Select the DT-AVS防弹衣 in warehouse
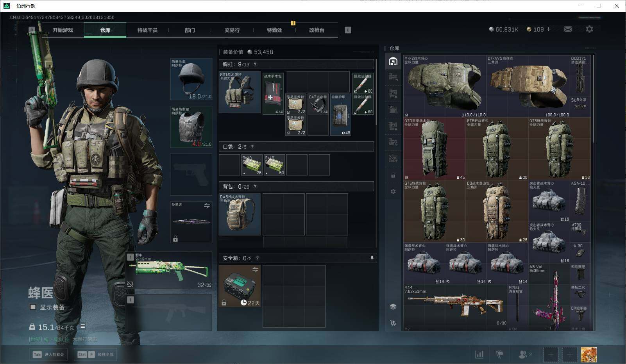 click(x=528, y=86)
